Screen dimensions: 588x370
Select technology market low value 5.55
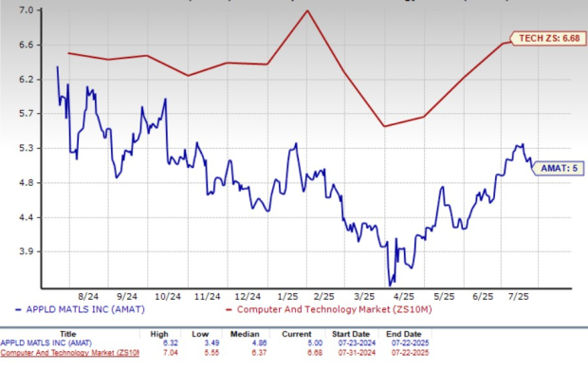pos(211,353)
